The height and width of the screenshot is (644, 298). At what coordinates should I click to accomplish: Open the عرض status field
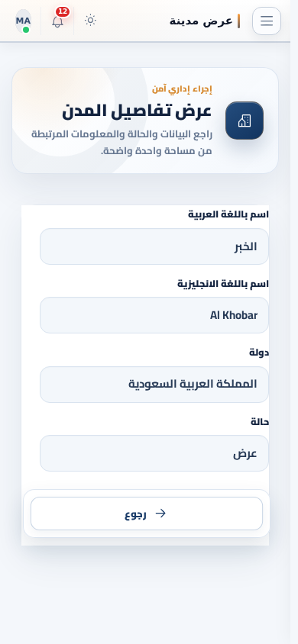coord(154,453)
